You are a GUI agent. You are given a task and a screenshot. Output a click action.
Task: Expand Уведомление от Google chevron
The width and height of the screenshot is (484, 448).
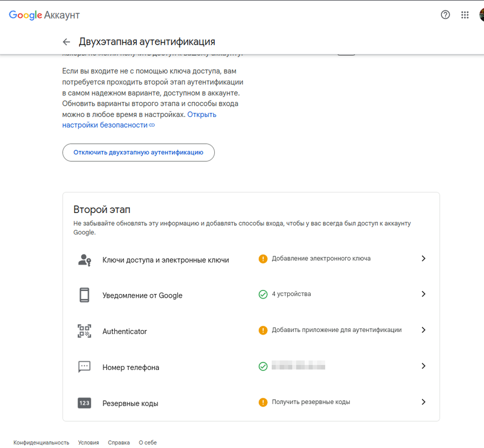pyautogui.click(x=423, y=294)
